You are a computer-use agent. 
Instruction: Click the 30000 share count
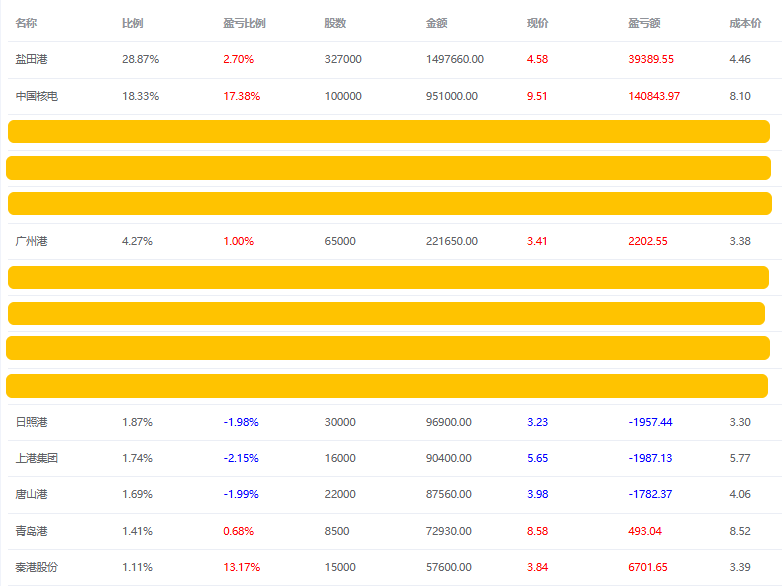click(x=340, y=422)
